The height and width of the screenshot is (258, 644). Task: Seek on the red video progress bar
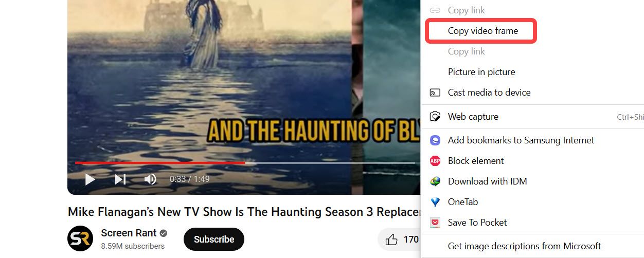point(160,162)
